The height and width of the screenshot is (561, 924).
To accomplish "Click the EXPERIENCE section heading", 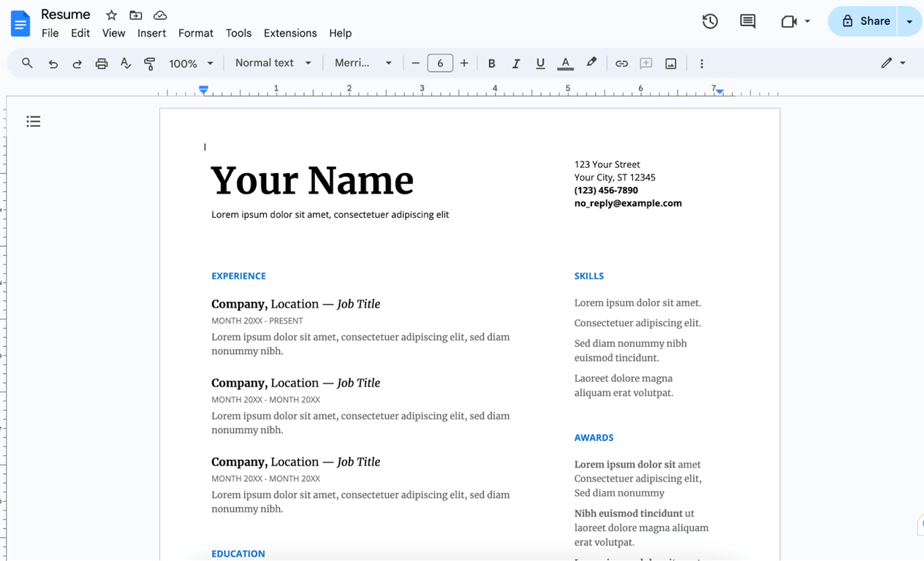I will click(238, 276).
